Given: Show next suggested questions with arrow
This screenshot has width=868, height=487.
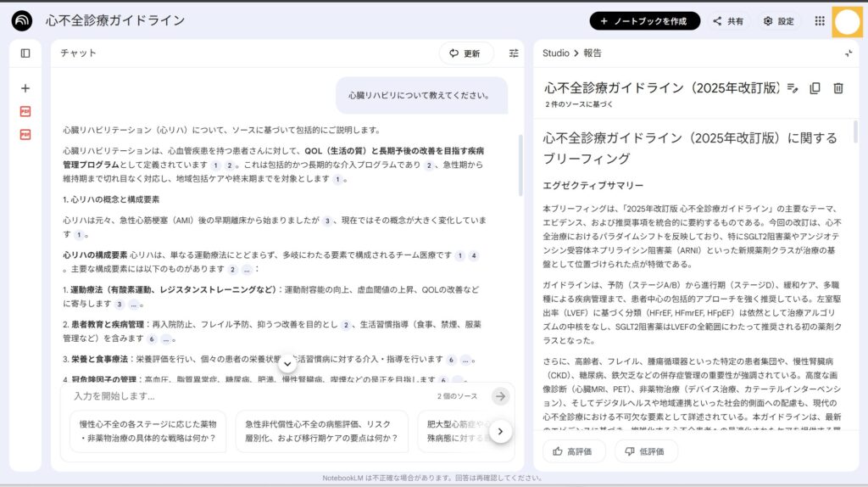Looking at the screenshot, I should pyautogui.click(x=500, y=431).
